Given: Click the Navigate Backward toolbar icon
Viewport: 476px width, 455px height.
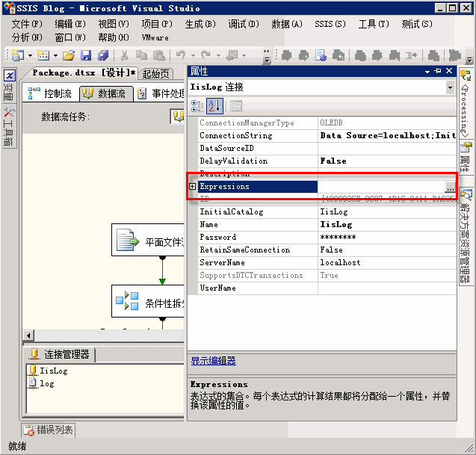Looking at the screenshot, I should 232,55.
